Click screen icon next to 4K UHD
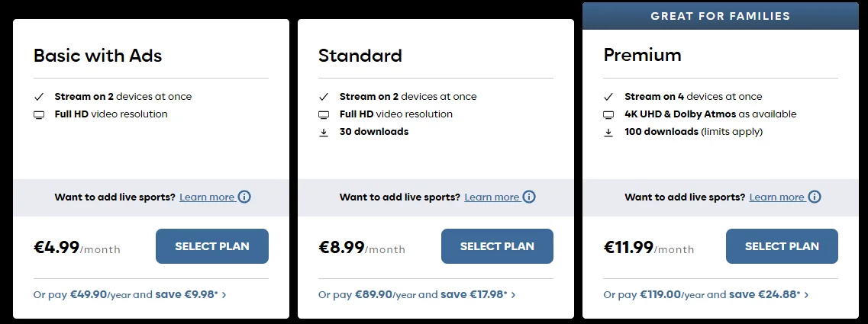Viewport: 868px width, 324px height. [608, 114]
